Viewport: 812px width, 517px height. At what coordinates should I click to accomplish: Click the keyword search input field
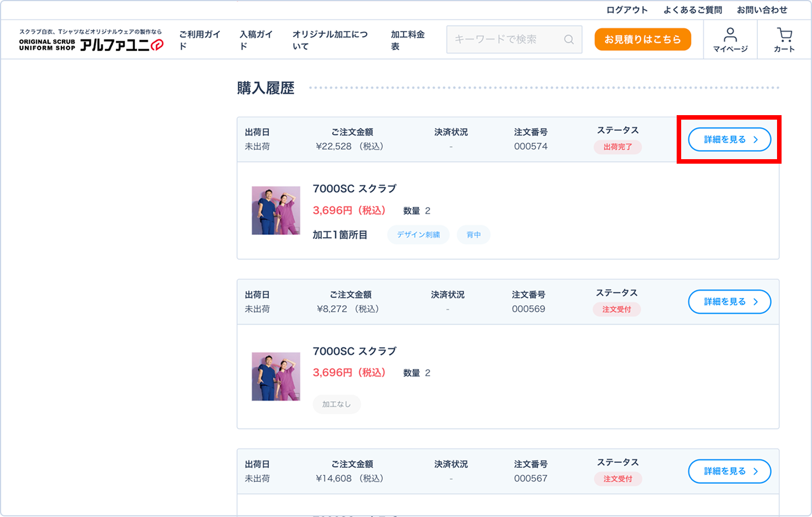click(x=505, y=40)
